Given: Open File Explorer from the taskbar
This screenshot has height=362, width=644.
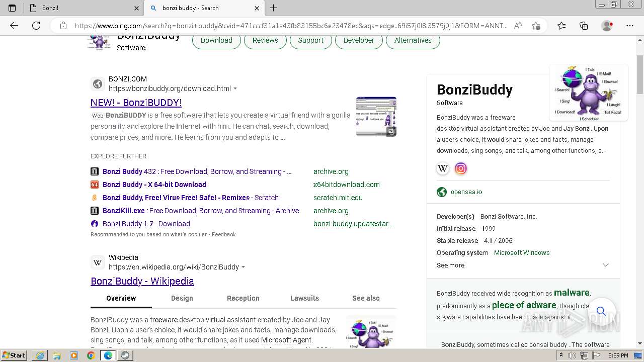Looking at the screenshot, I should (x=57, y=355).
